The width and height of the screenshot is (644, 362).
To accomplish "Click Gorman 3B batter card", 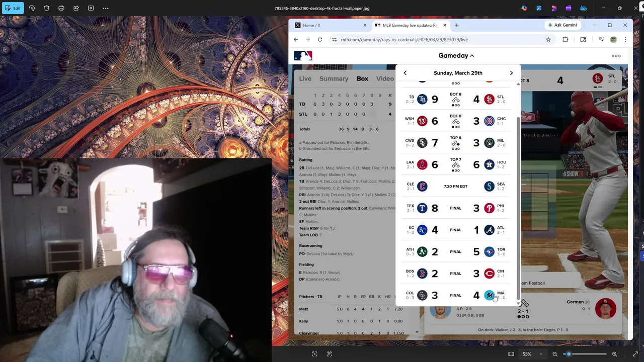I will coord(591,308).
